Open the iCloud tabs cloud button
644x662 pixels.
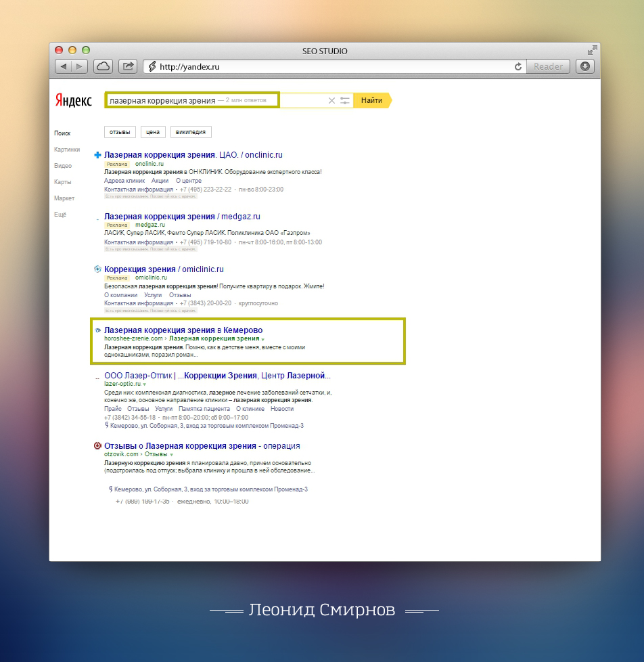pos(103,66)
